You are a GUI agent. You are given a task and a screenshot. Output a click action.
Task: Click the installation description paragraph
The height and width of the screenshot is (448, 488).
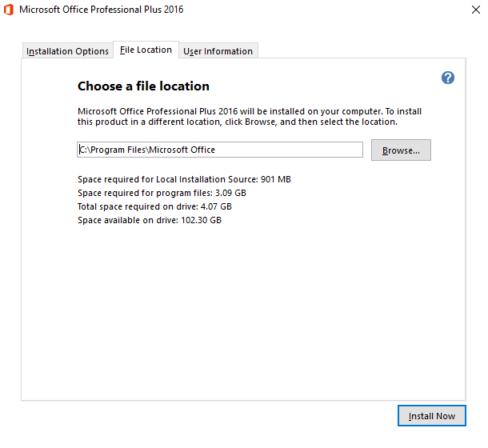tap(250, 117)
